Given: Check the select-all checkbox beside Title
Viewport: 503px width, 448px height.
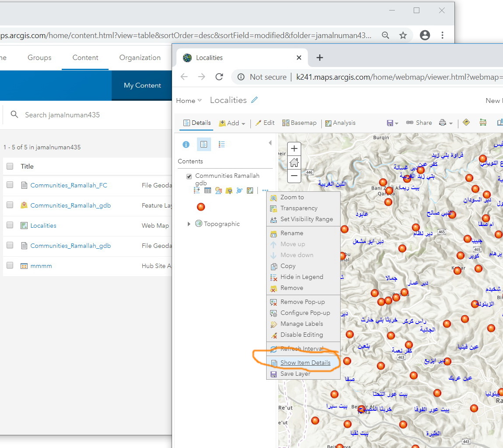Looking at the screenshot, I should tap(10, 166).
